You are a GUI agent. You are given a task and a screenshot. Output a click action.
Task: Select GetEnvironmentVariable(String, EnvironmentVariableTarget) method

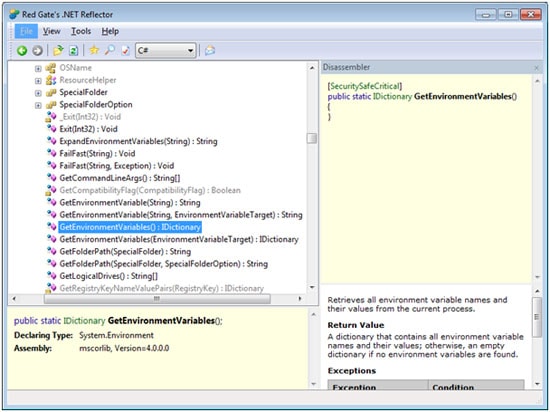pos(181,215)
